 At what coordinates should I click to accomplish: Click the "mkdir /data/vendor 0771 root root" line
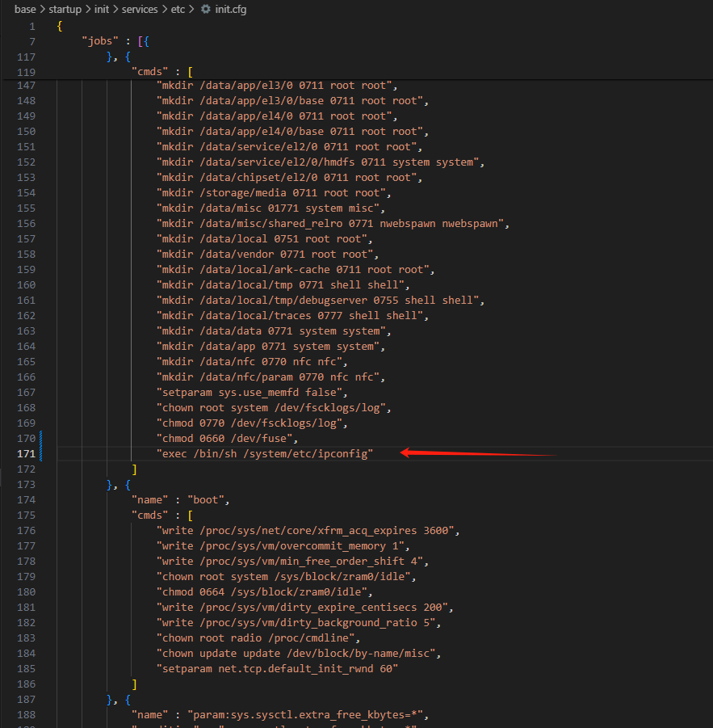click(x=267, y=255)
